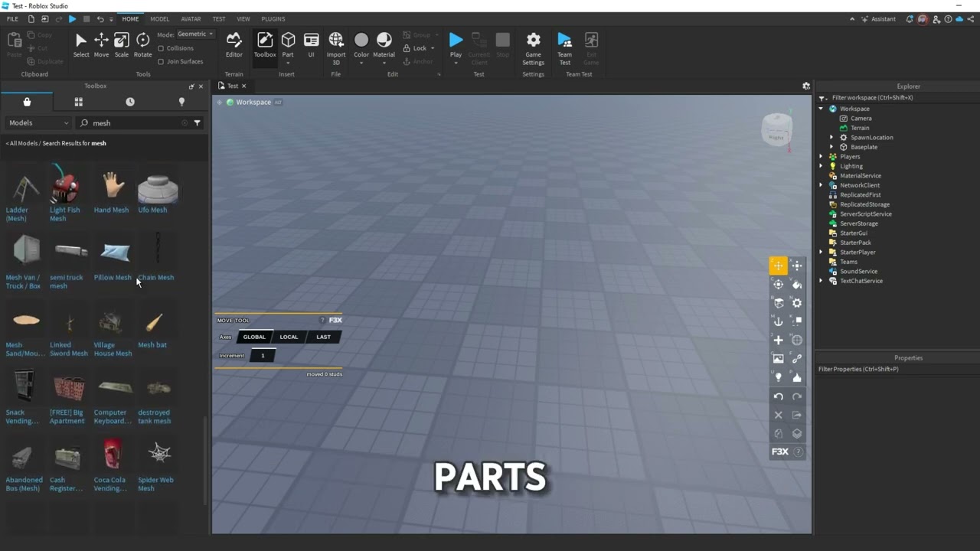Set F3X axes to GLOBAL

coord(254,337)
